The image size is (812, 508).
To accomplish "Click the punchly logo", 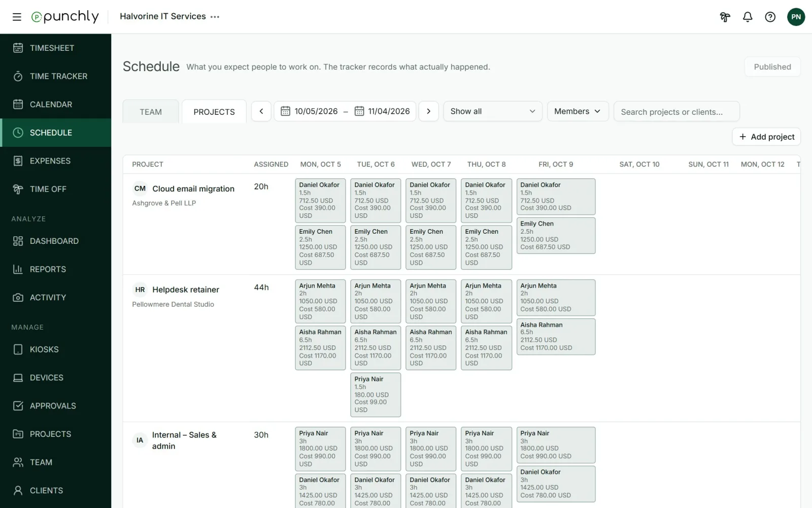I will [x=65, y=17].
